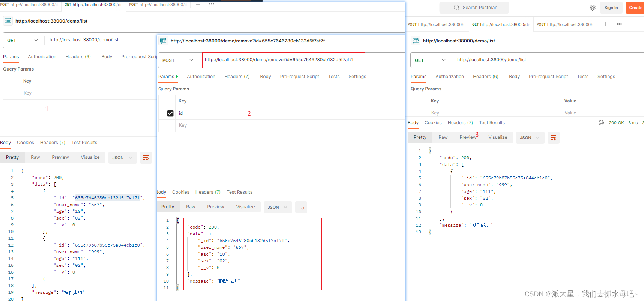Switch to Visualize view in left response

90,157
